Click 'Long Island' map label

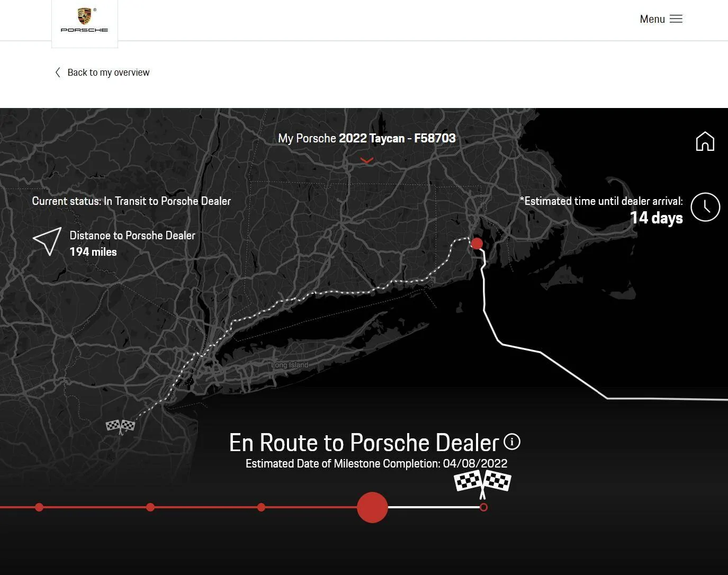tap(290, 365)
